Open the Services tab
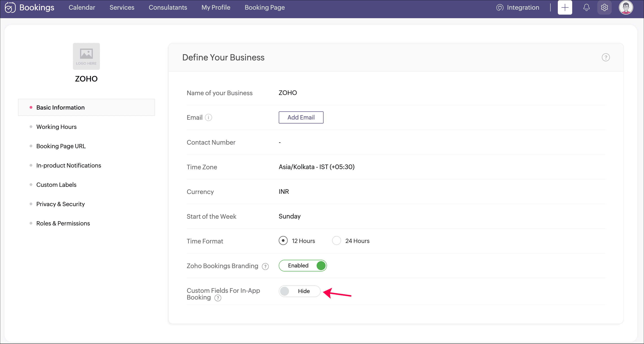644x344 pixels. click(122, 7)
